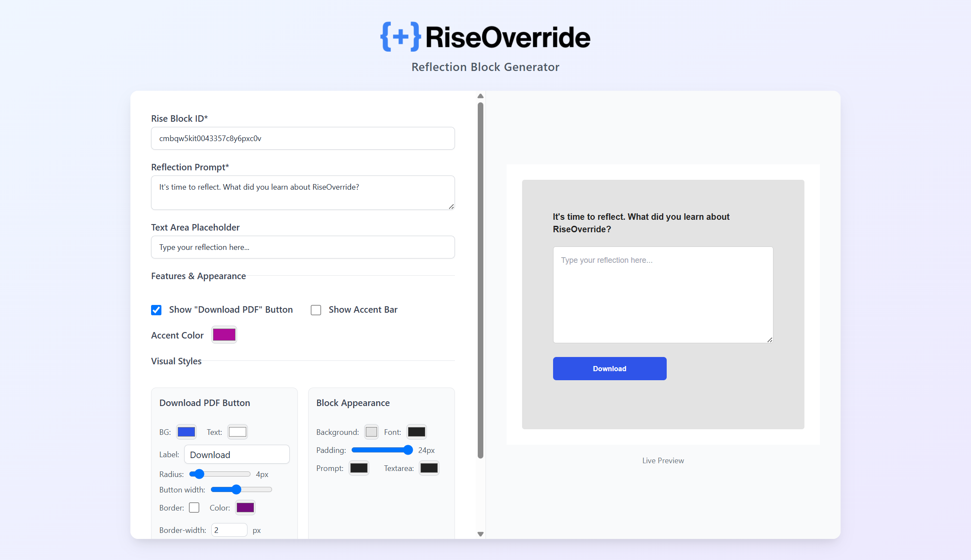Click the Button width slider handle
Screen dimensions: 971x560
tap(236, 489)
